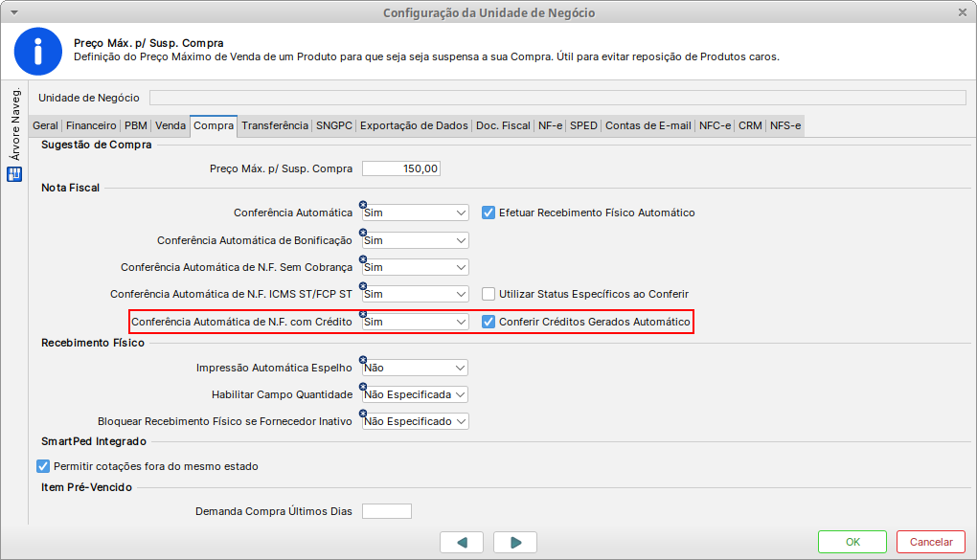Click the Demanda Compra Últimos Dias field

[x=386, y=511]
